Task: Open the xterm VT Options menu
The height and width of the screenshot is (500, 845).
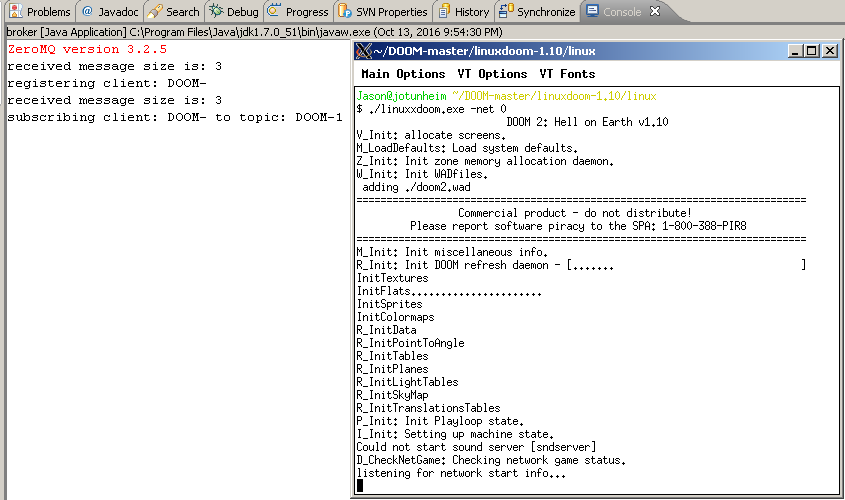Action: pyautogui.click(x=492, y=74)
